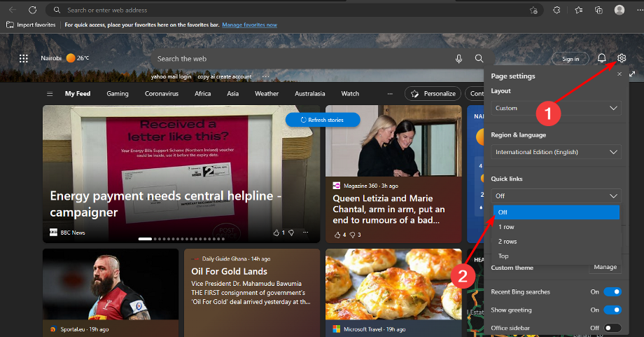The height and width of the screenshot is (337, 644).
Task: Toggle Recent Bing searches switch
Action: point(612,291)
